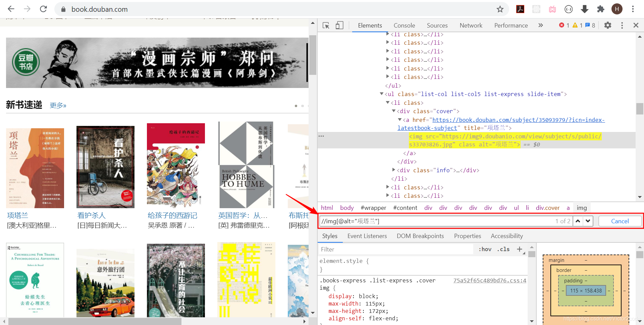The width and height of the screenshot is (644, 325).
Task: Switch to the Performance tab
Action: 511,26
